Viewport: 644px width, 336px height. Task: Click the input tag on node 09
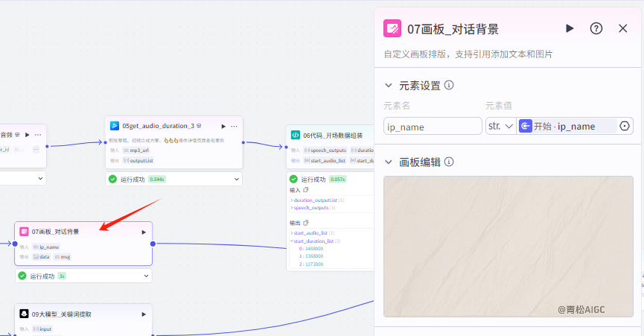(42, 329)
